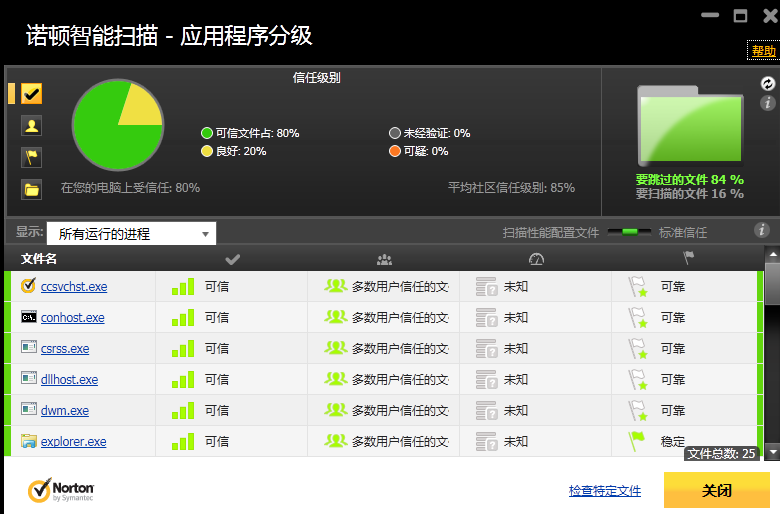
Task: Minimize the Norton scan window
Action: coord(710,15)
